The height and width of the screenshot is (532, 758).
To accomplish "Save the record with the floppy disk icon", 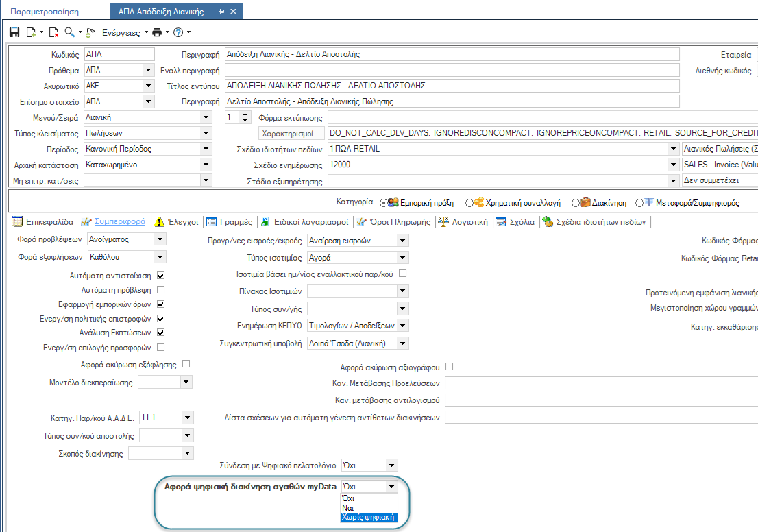I will tap(14, 32).
